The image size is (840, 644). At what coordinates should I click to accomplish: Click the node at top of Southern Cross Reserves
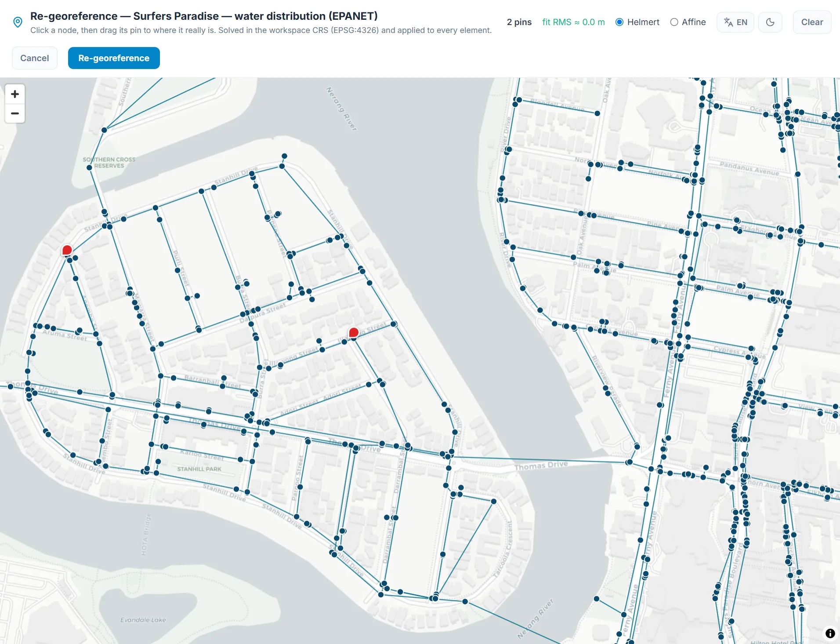click(x=104, y=130)
